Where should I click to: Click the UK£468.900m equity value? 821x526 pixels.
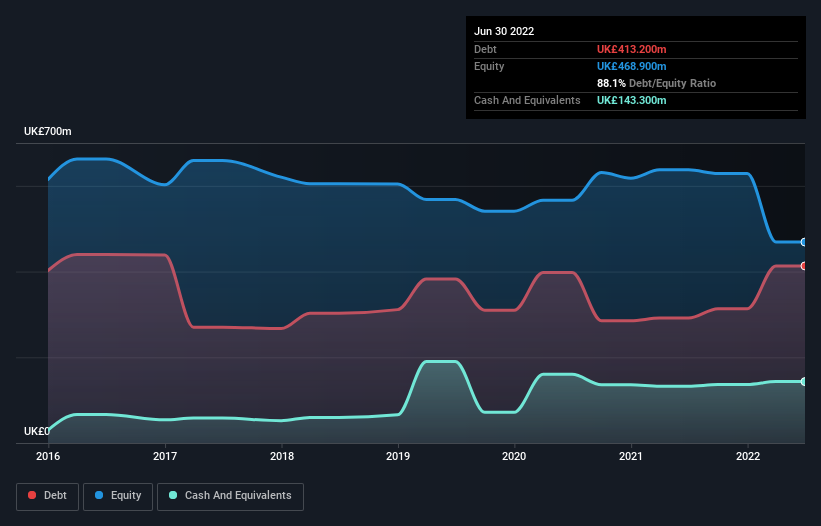pos(631,66)
